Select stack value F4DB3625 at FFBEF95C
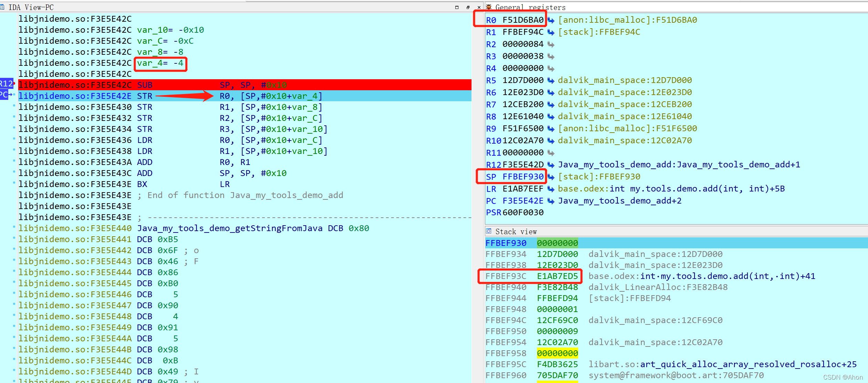Image resolution: width=868 pixels, height=383 pixels. (557, 364)
